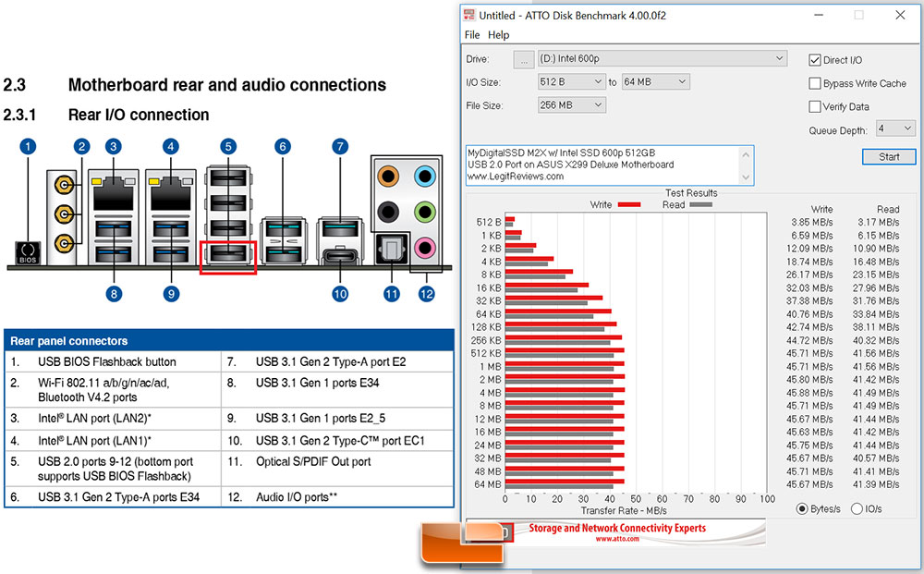This screenshot has height=574, width=924.
Task: Click the 'USB BIOS Flashback button' table row
Action: (113, 361)
